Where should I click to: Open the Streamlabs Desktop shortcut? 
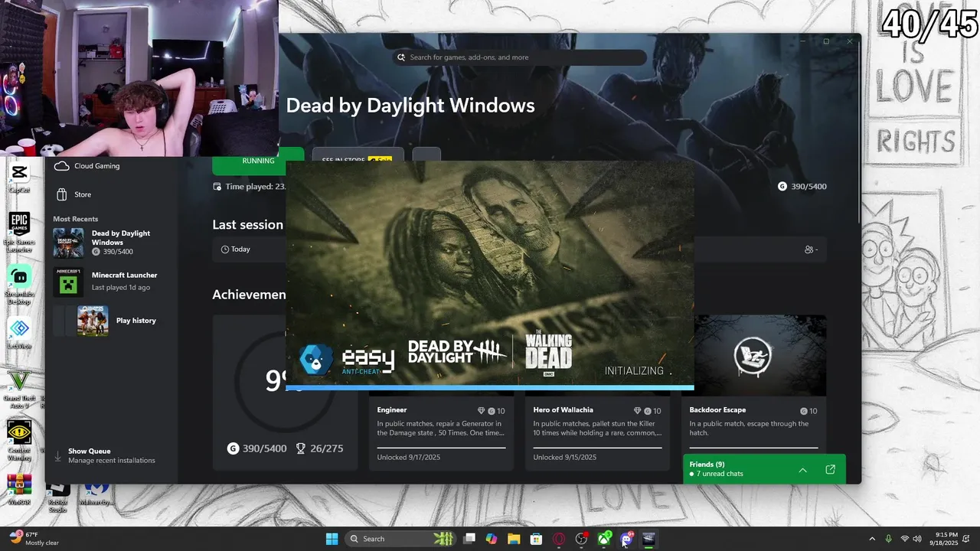tap(19, 285)
